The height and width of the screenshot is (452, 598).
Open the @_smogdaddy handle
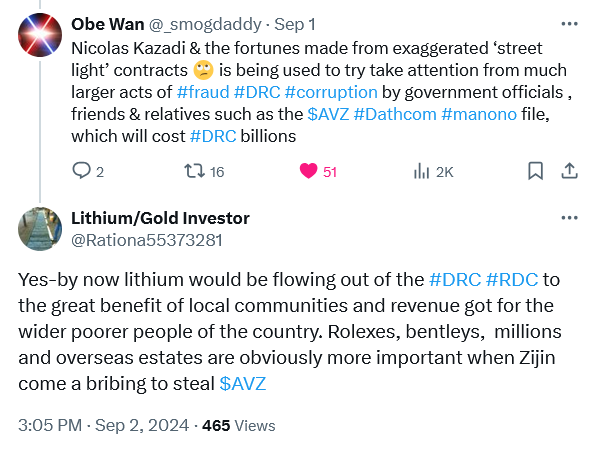[205, 24]
